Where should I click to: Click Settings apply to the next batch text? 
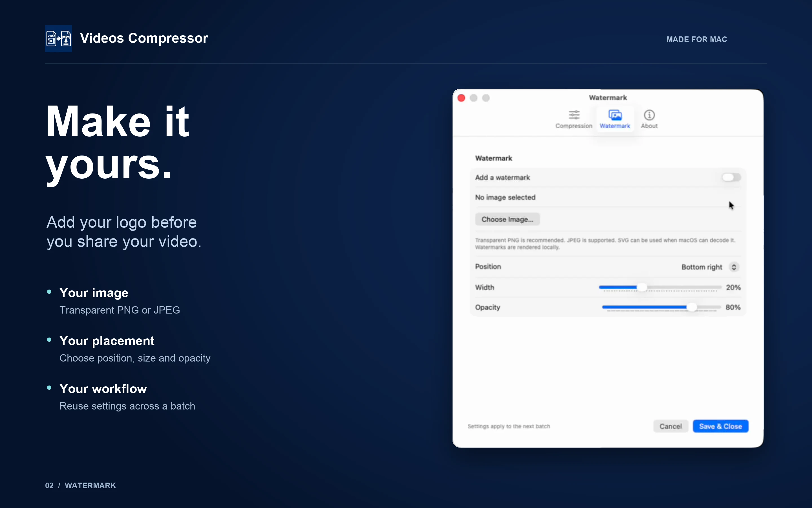[x=509, y=426]
